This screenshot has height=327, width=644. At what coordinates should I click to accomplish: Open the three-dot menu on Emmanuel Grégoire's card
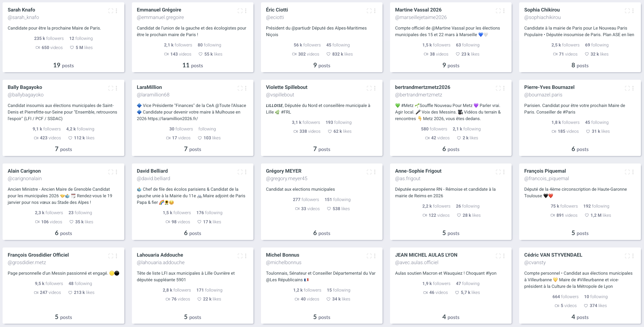(x=246, y=11)
